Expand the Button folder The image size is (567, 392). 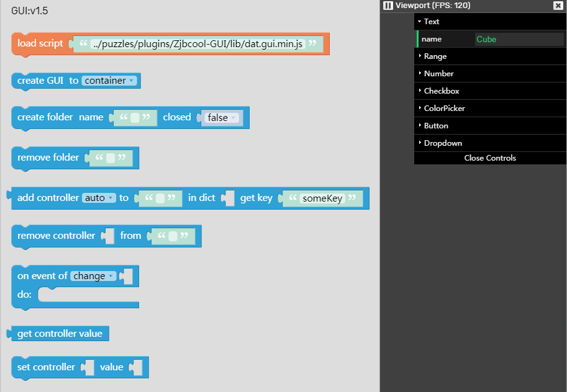click(490, 125)
